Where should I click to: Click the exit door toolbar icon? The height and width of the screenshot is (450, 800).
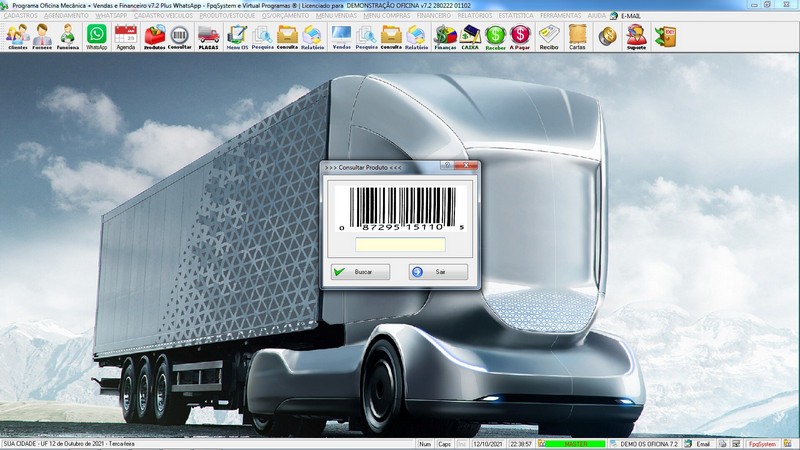pos(665,37)
